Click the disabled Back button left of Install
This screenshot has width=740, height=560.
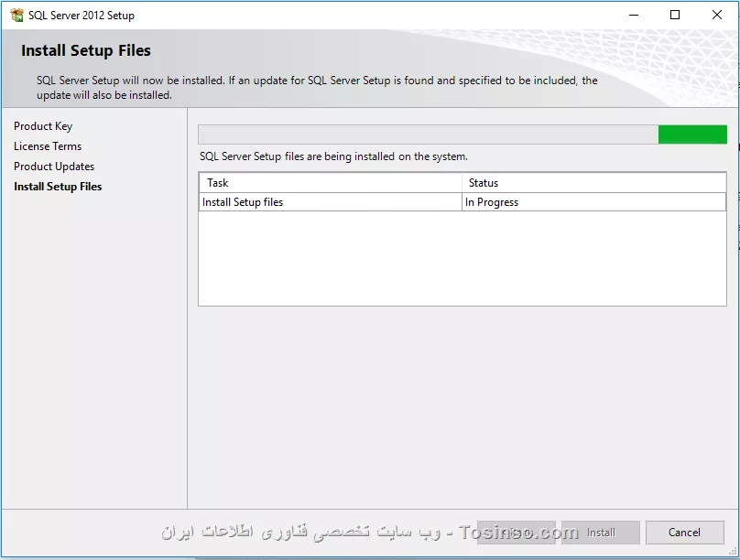517,533
